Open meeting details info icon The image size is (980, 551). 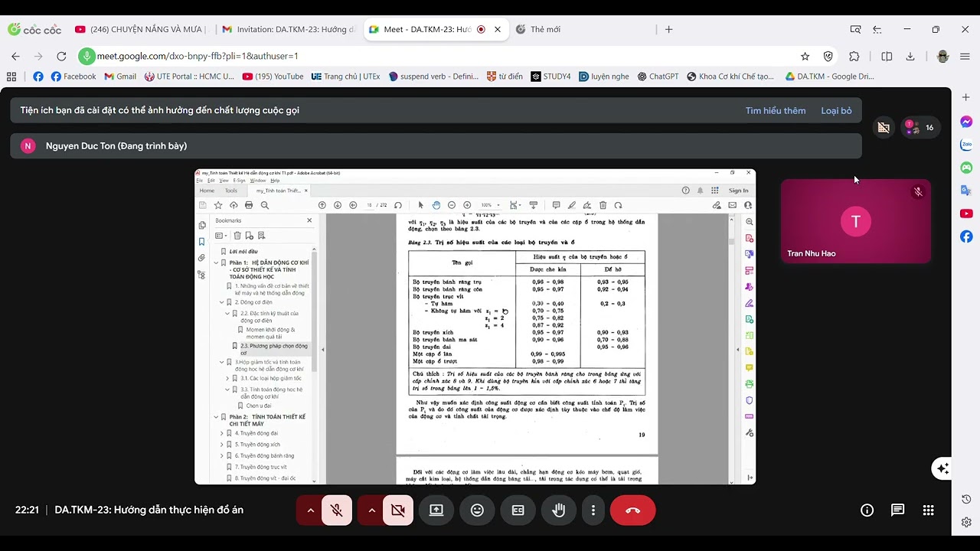click(x=867, y=510)
